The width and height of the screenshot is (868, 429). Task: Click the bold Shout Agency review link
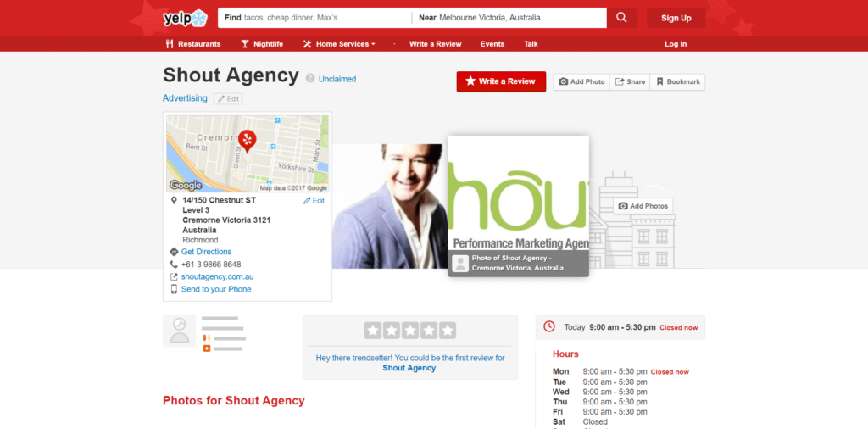click(x=409, y=368)
